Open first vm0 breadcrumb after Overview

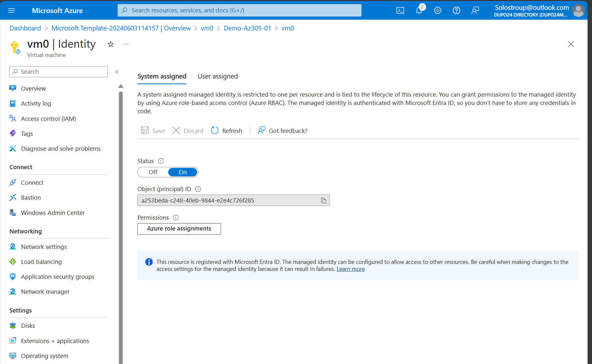coord(207,28)
